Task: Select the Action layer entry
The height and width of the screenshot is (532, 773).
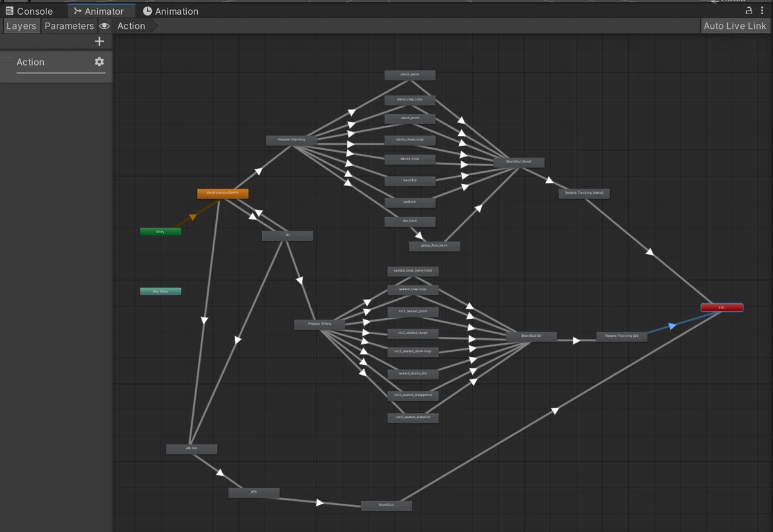Action: pyautogui.click(x=56, y=63)
